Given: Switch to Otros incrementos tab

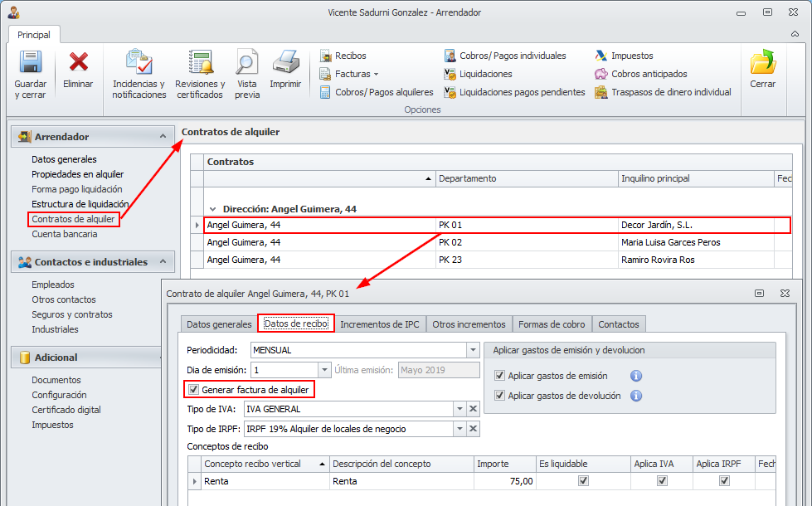Looking at the screenshot, I should (469, 324).
